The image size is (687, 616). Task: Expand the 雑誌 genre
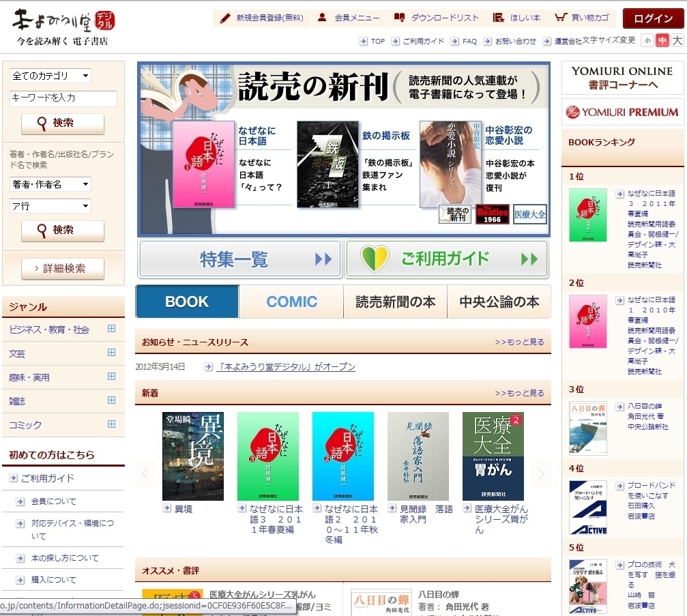click(111, 400)
